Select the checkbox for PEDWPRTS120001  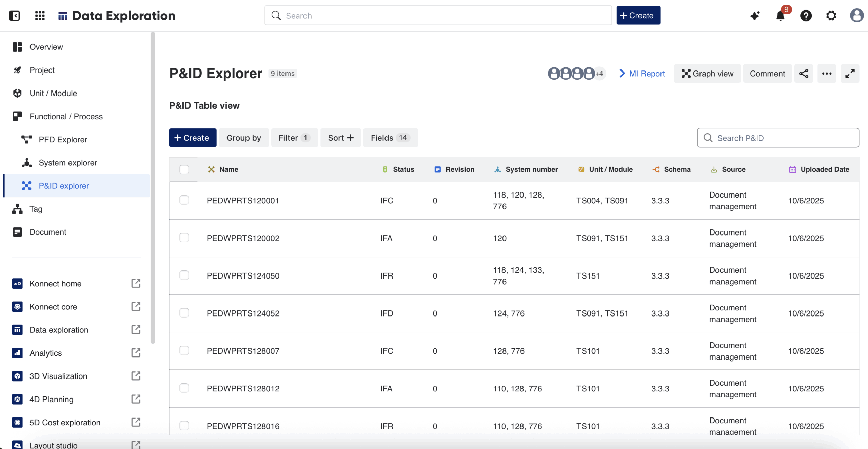click(184, 200)
